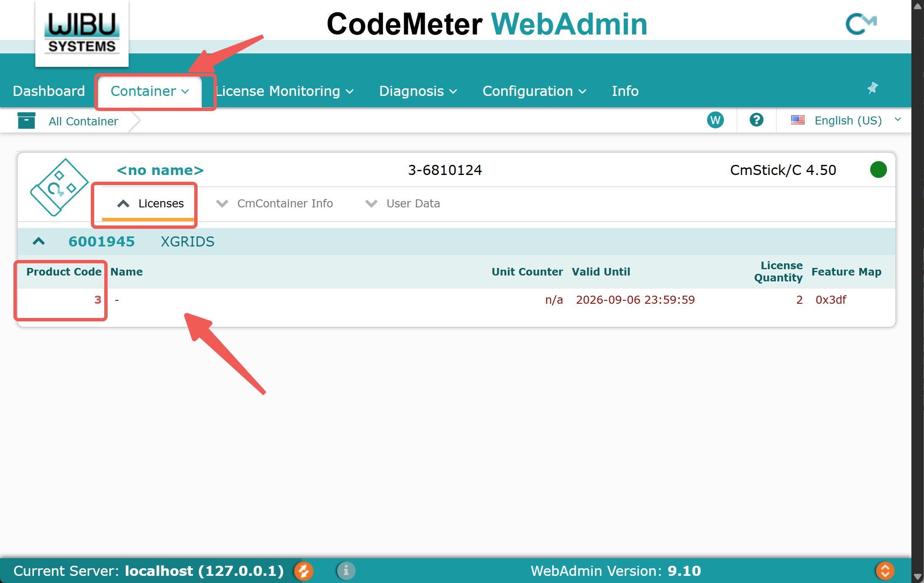Click the CmStick container icon

click(59, 187)
